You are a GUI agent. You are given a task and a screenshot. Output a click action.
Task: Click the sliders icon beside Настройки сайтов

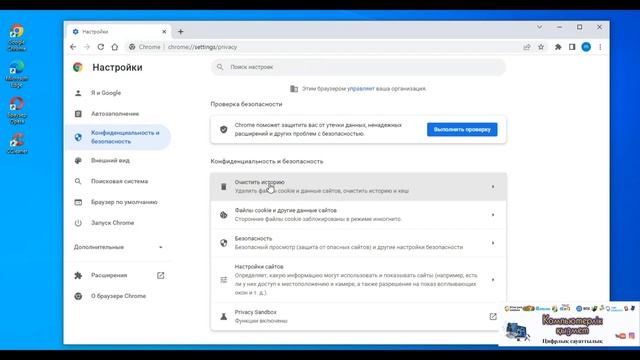[224, 280]
